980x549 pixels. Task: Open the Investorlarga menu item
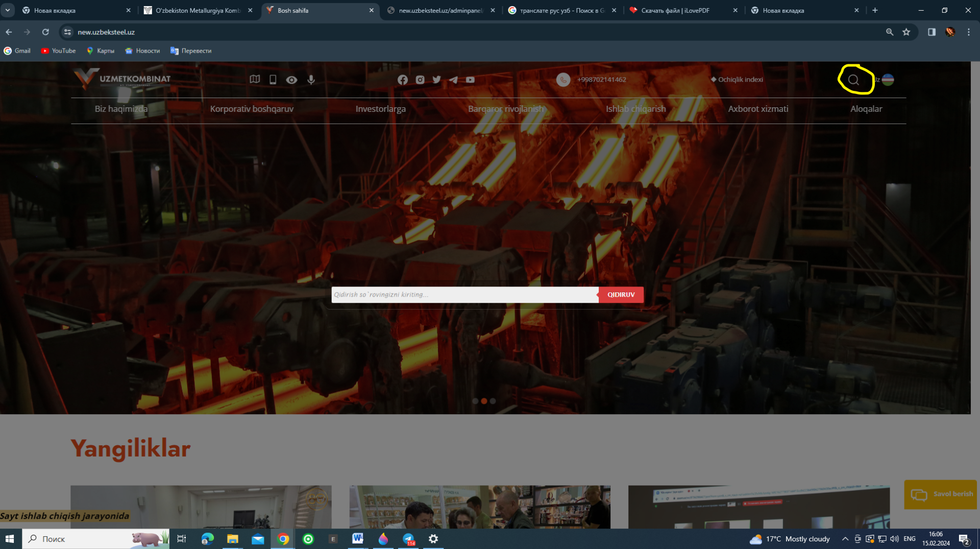pyautogui.click(x=380, y=109)
